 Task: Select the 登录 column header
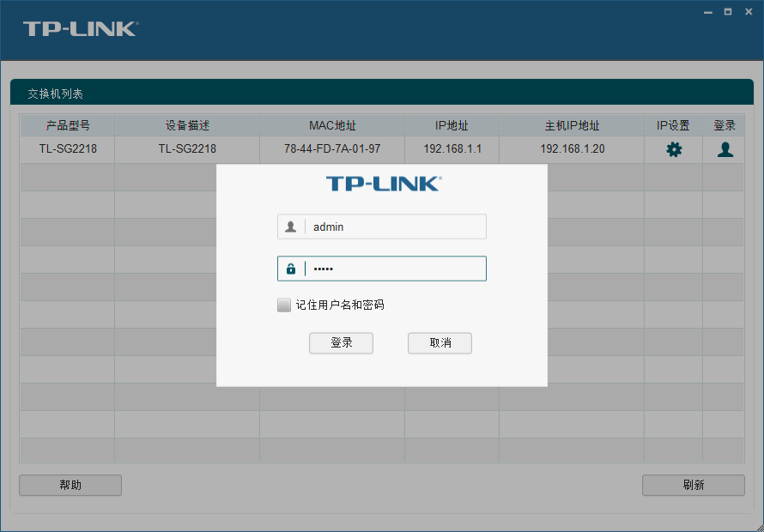pyautogui.click(x=724, y=125)
